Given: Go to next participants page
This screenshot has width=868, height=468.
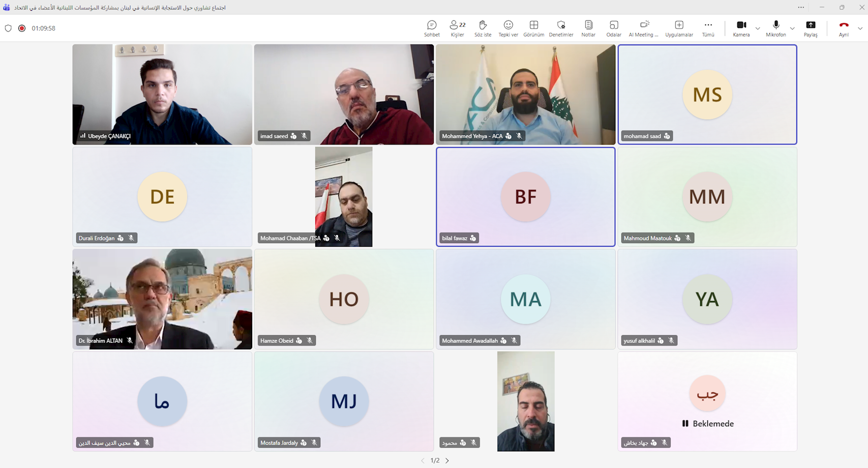Looking at the screenshot, I should click(447, 460).
